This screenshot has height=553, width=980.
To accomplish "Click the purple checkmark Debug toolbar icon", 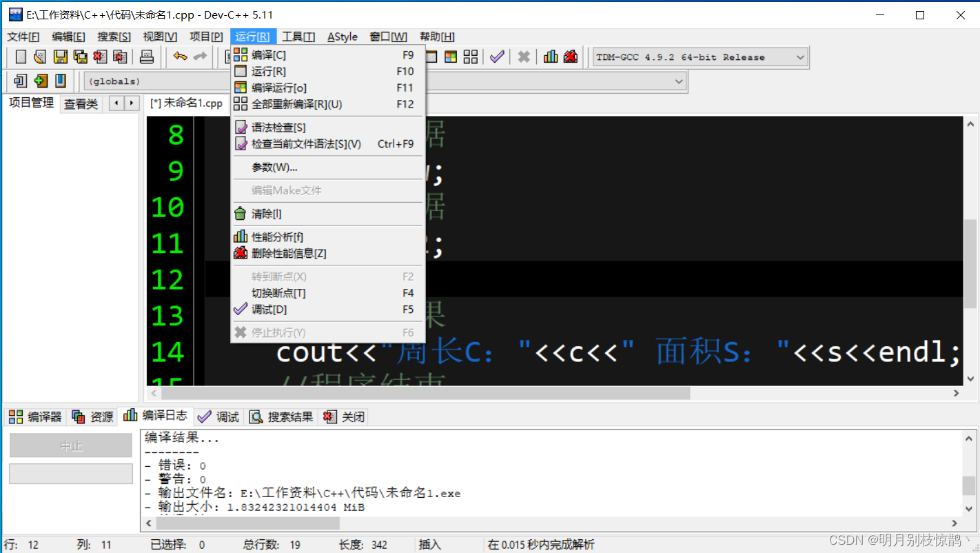I will pos(497,57).
